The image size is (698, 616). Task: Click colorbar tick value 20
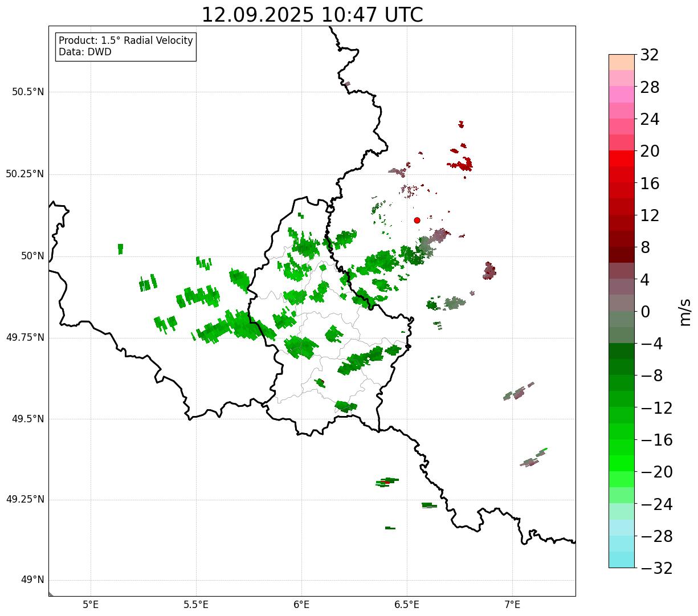coord(650,152)
